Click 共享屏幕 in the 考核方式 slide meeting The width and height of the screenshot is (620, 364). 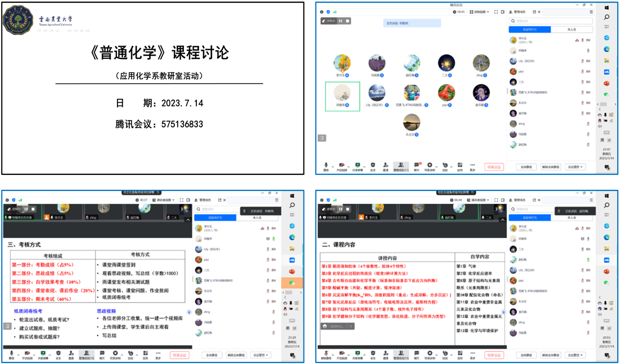point(43,354)
